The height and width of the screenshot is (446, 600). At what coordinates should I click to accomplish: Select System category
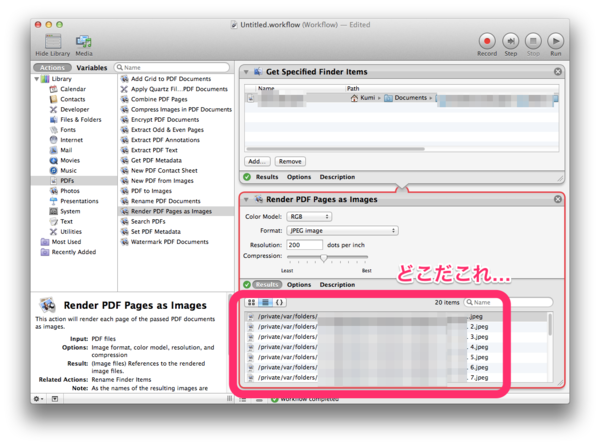[70, 211]
